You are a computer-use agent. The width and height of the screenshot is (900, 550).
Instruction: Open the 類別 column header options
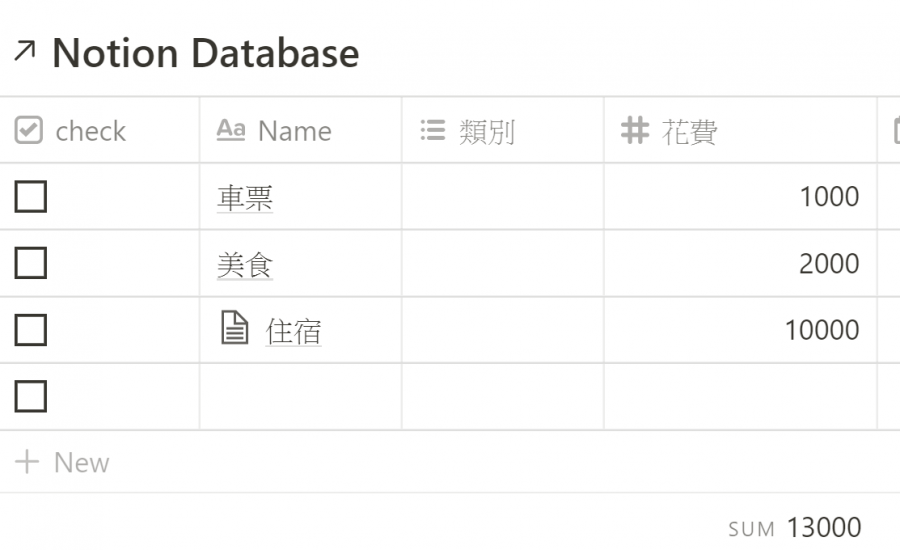[x=503, y=130]
